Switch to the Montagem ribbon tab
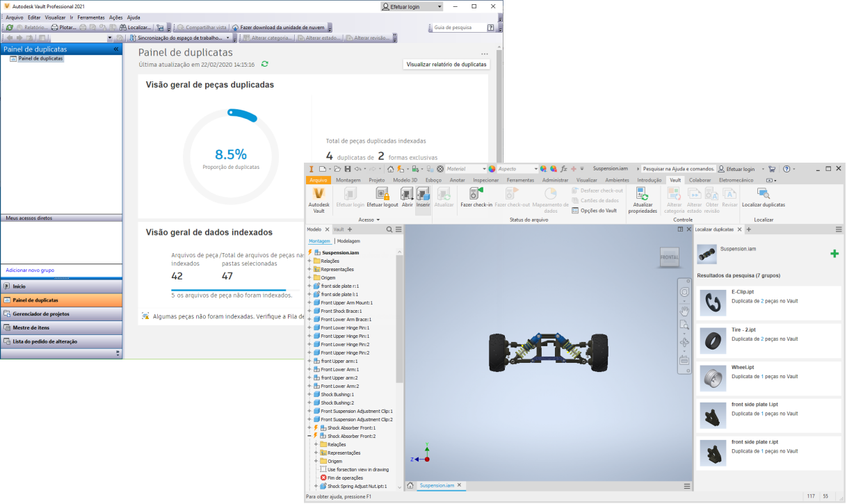This screenshot has height=504, width=847. pyautogui.click(x=348, y=180)
